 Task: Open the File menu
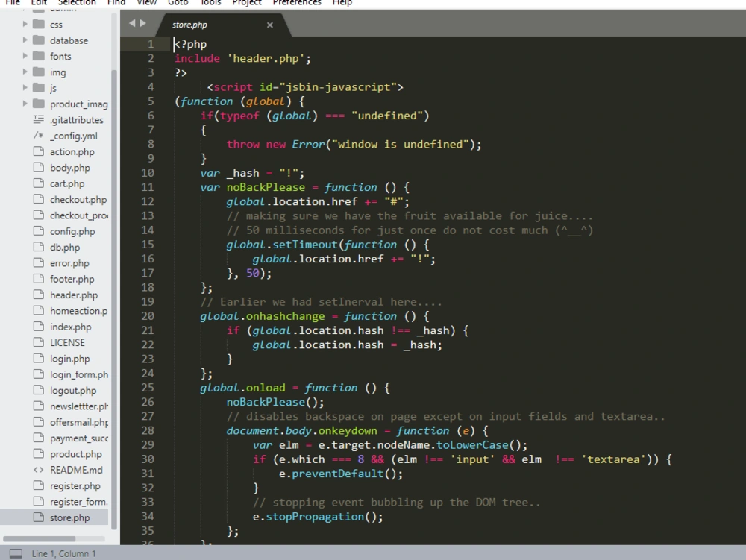[x=13, y=2]
